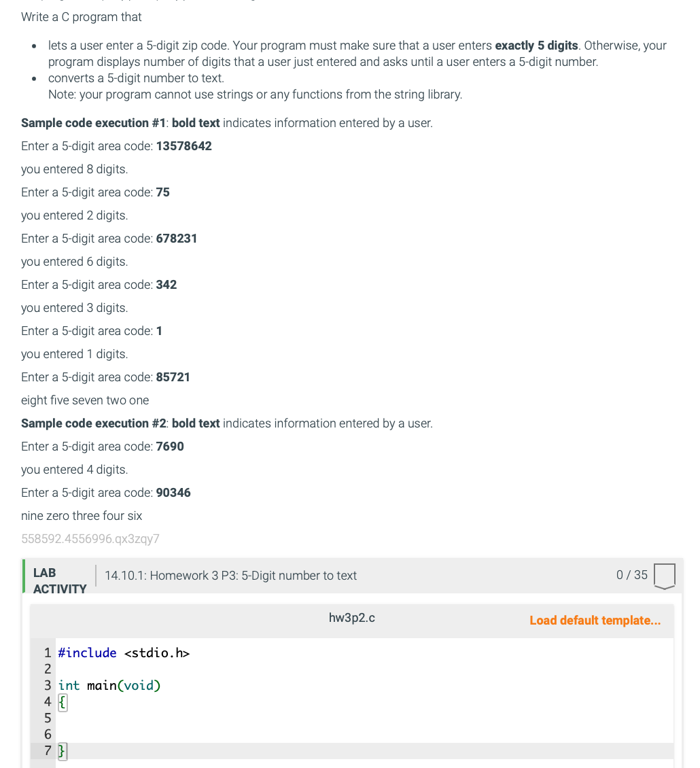Click the phrase eight five seven two one

pos(85,400)
